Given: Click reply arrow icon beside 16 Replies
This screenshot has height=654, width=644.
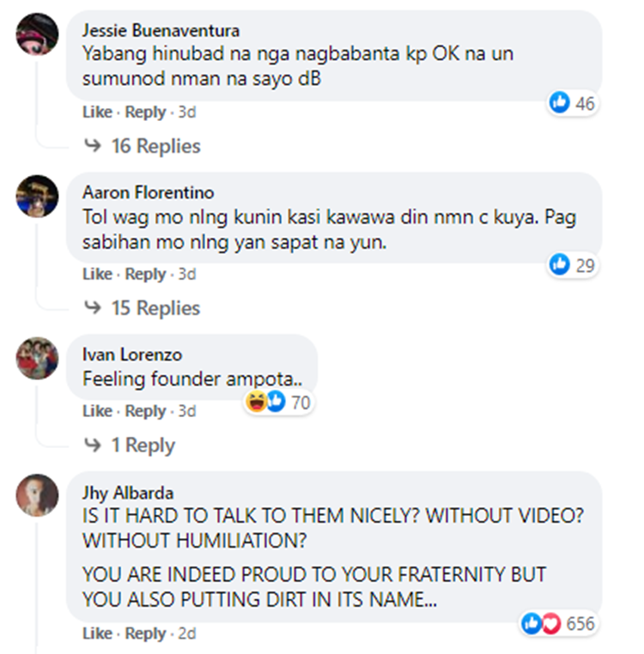Looking at the screenshot, I should pos(93,146).
